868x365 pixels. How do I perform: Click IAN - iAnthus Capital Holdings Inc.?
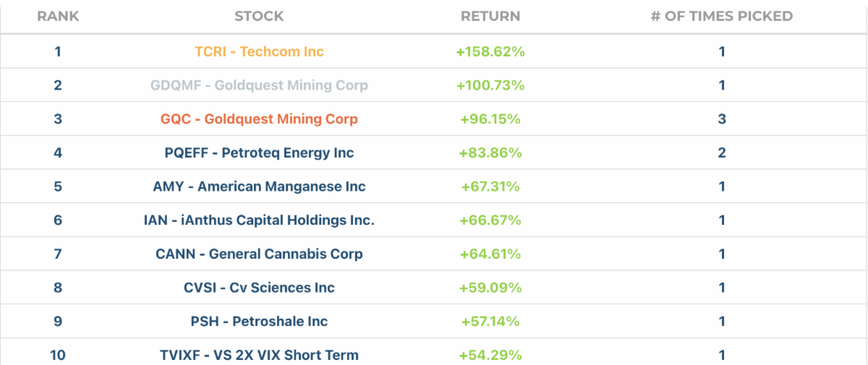(x=259, y=220)
